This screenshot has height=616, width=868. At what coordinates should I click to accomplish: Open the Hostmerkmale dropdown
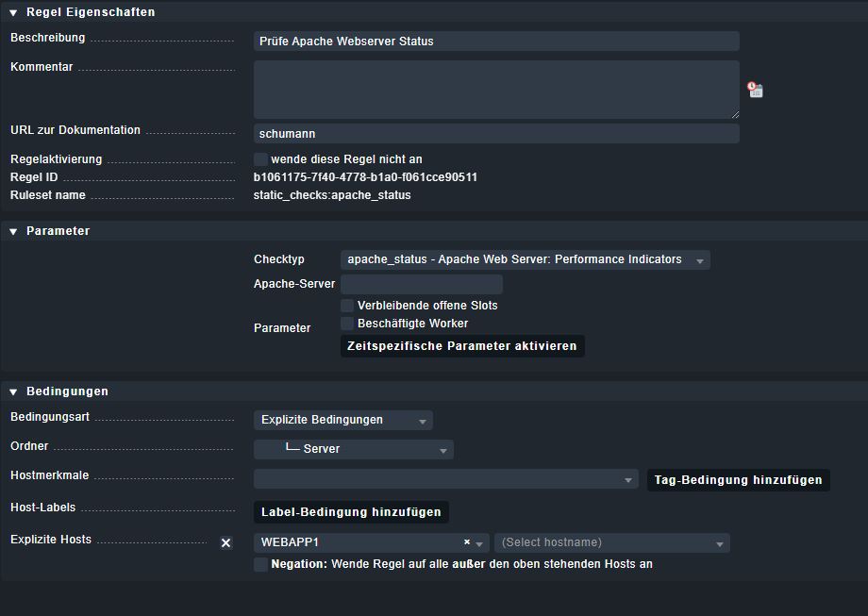(445, 479)
